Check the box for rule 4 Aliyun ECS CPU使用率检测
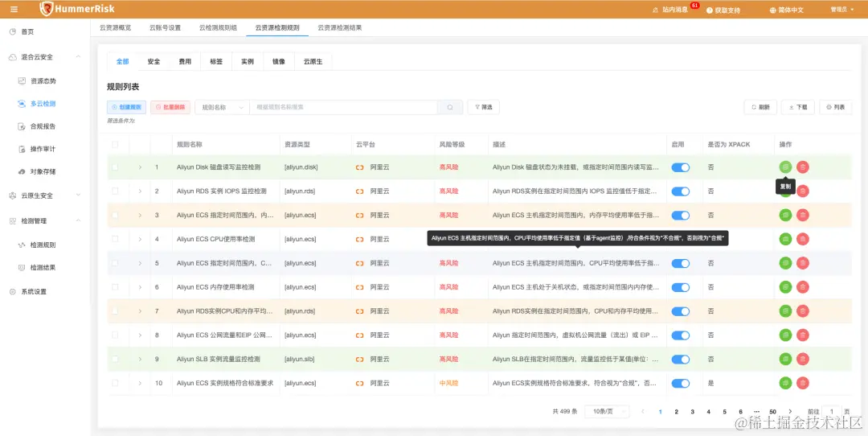This screenshot has height=436, width=868. (115, 239)
